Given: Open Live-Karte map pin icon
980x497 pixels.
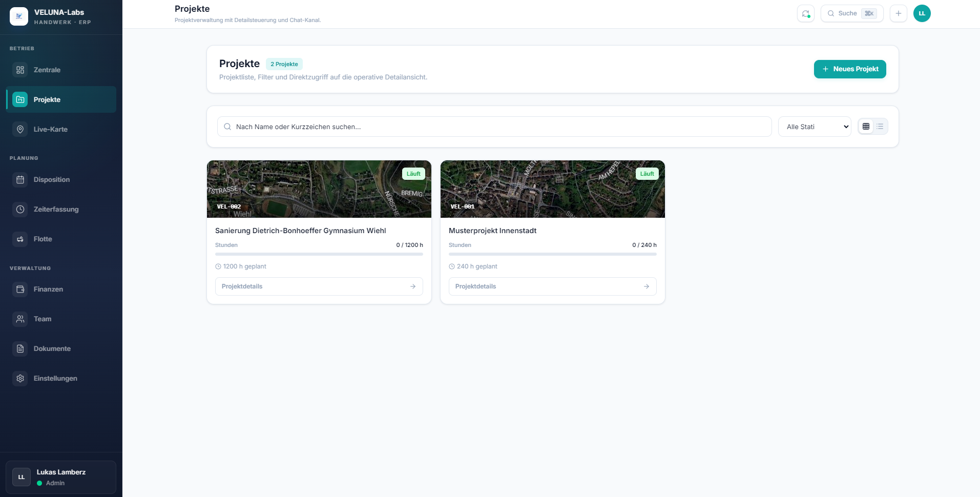Looking at the screenshot, I should (x=20, y=130).
